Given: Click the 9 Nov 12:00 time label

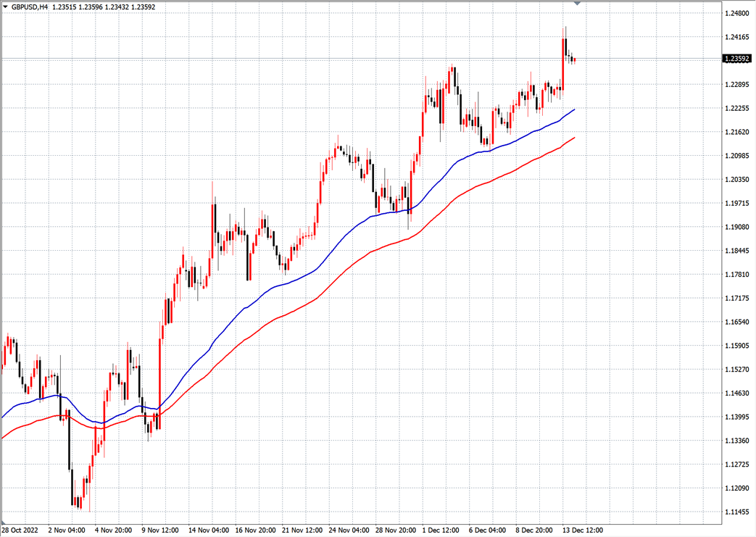Looking at the screenshot, I should 162,530.
